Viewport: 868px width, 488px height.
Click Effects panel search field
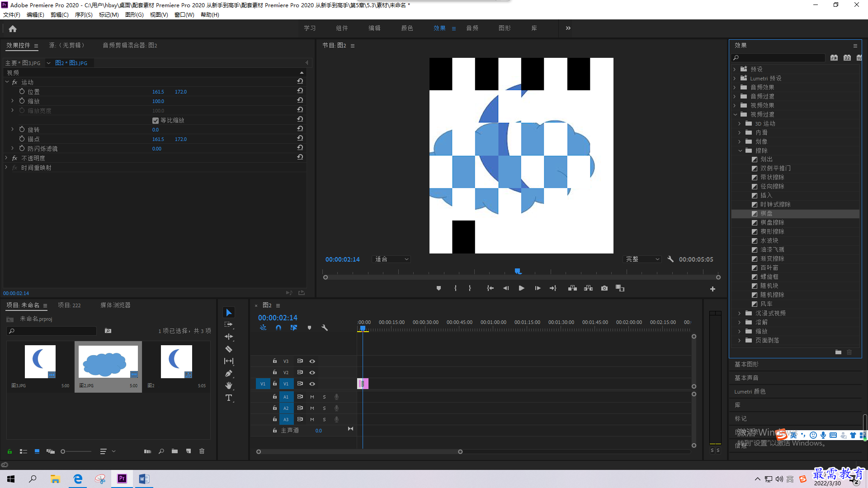coord(778,58)
